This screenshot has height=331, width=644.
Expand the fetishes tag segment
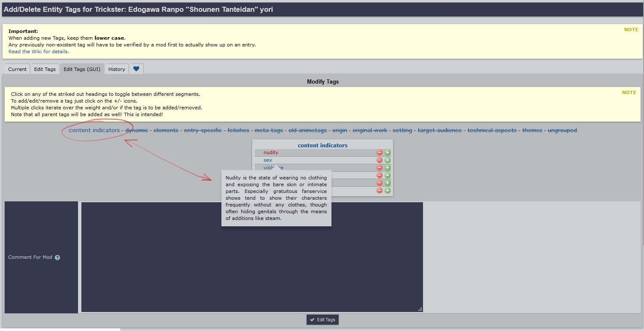click(x=238, y=130)
